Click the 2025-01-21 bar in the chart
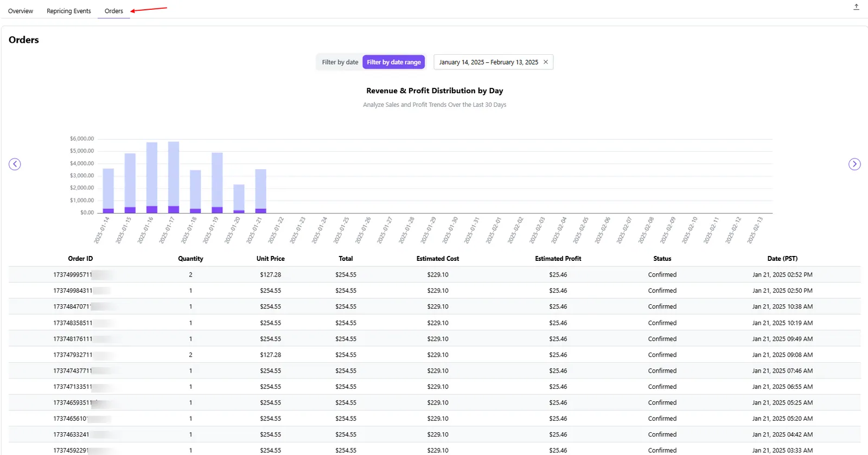This screenshot has height=455, width=868. (x=260, y=191)
